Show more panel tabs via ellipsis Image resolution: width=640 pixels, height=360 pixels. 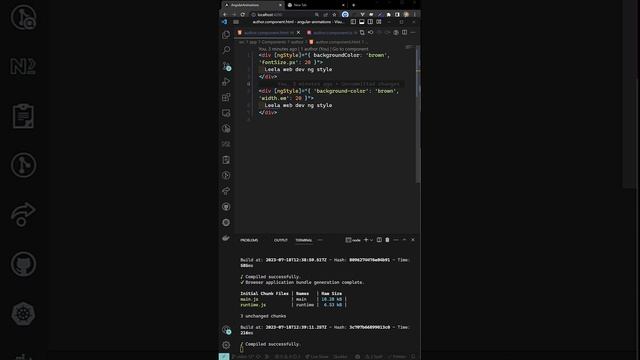pos(320,240)
